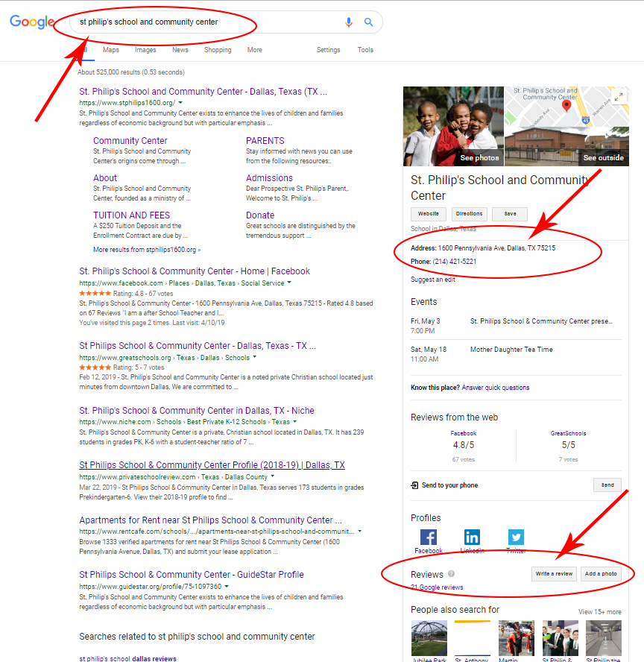644x662 pixels.
Task: Switch to the News tab
Action: pos(180,50)
